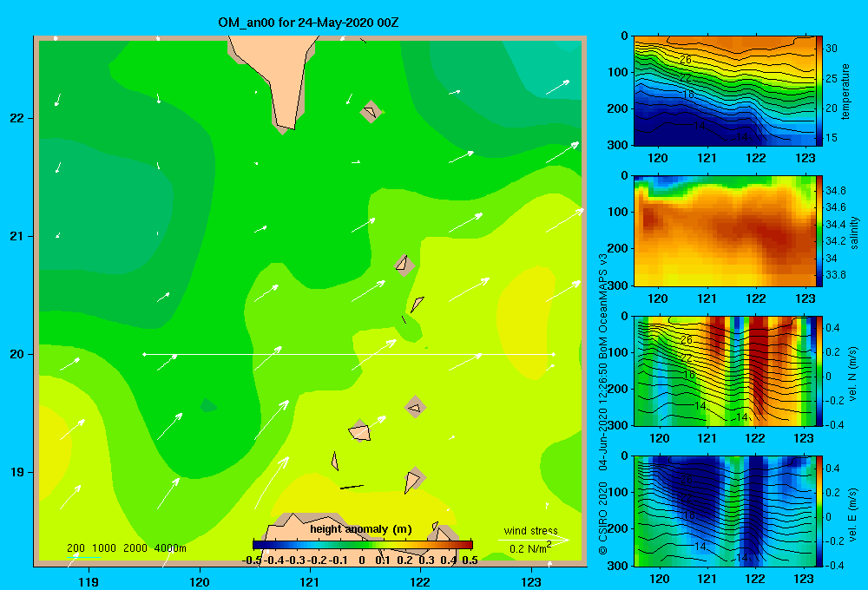The height and width of the screenshot is (590, 868).
Task: Click latitude label 21 on main map
Action: (x=16, y=236)
